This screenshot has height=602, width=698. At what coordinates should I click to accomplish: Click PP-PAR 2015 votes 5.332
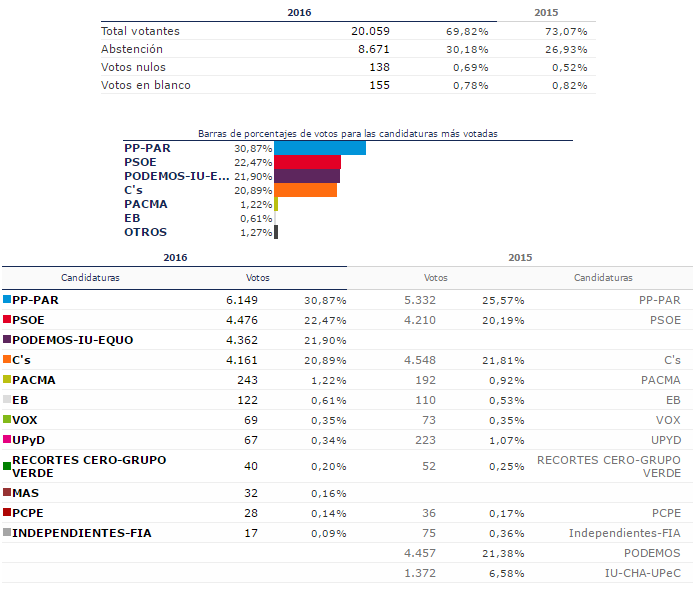(x=420, y=300)
